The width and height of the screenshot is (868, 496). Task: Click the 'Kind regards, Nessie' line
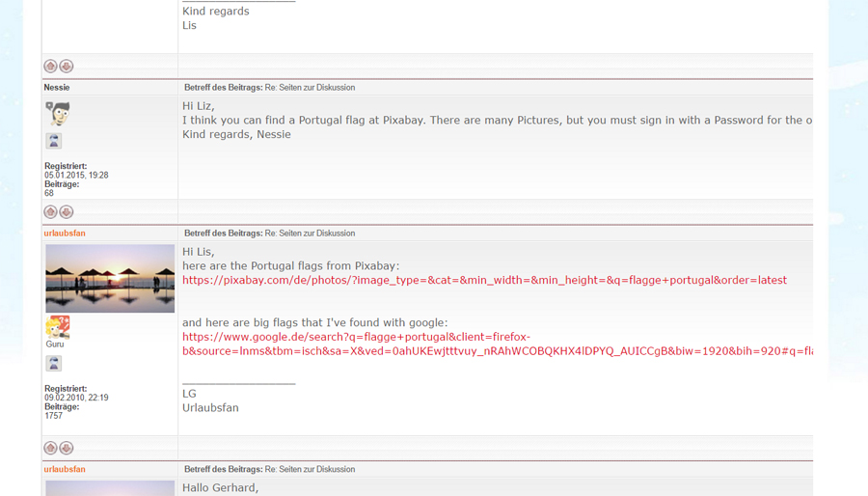click(236, 134)
